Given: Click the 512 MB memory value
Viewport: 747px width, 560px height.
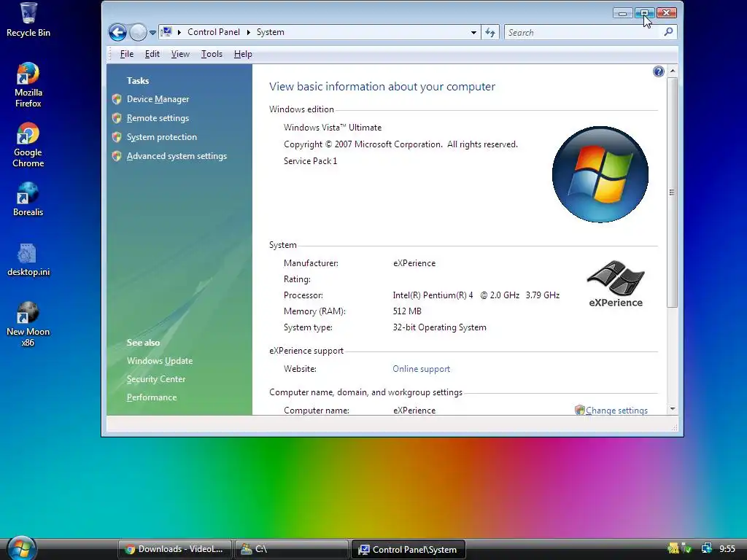Looking at the screenshot, I should coord(407,311).
